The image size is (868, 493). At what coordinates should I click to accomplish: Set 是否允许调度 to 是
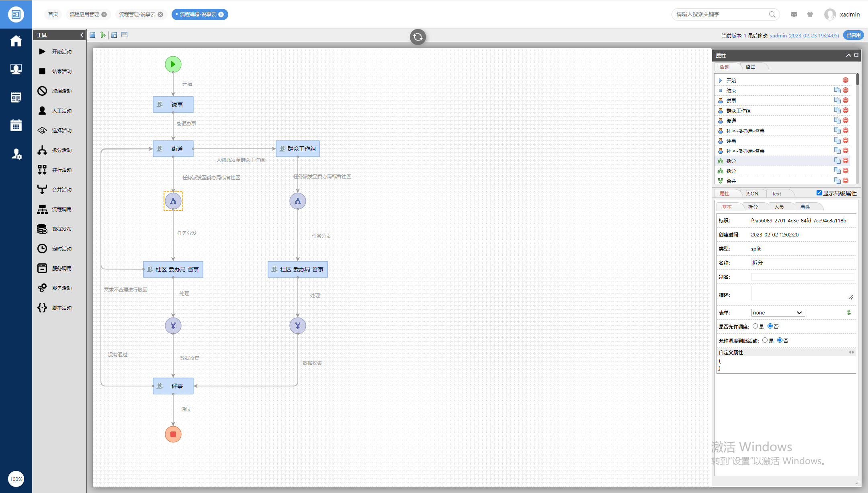(755, 326)
